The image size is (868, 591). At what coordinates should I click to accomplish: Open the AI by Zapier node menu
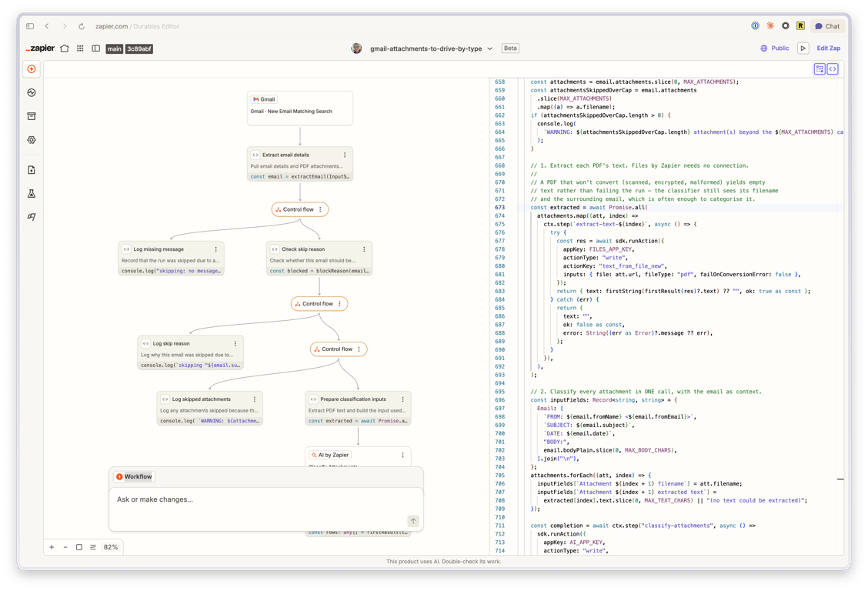coord(403,455)
